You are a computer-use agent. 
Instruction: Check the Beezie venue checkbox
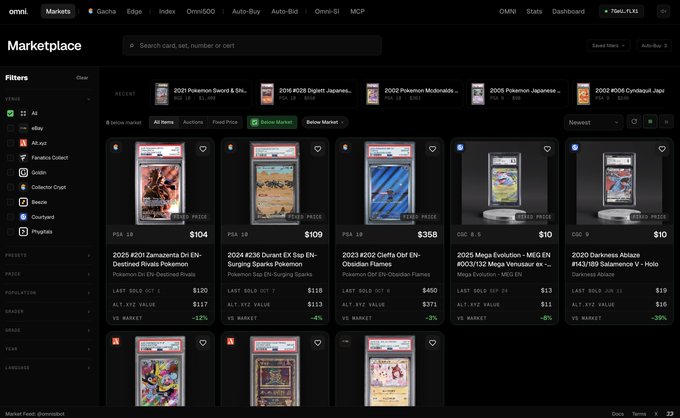click(x=10, y=202)
